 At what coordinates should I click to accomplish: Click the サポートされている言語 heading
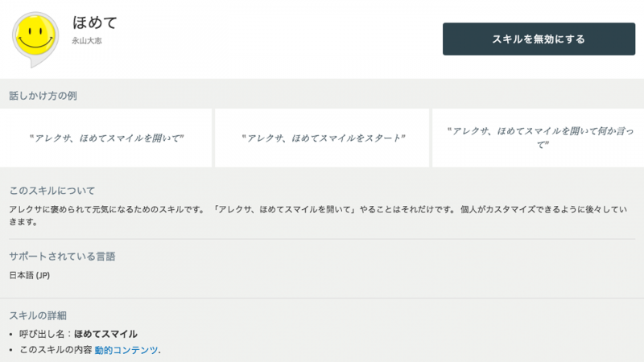coord(63,257)
